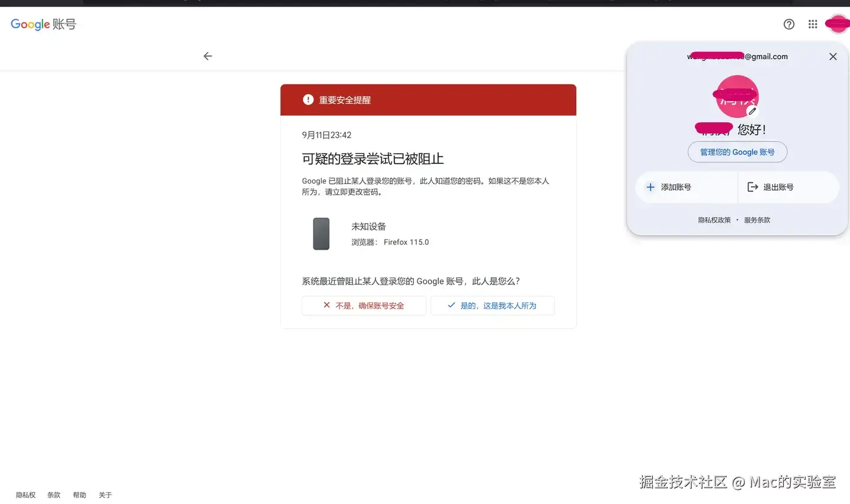The height and width of the screenshot is (504, 850).
Task: Open 隐私权政策 link in popup
Action: (x=714, y=220)
